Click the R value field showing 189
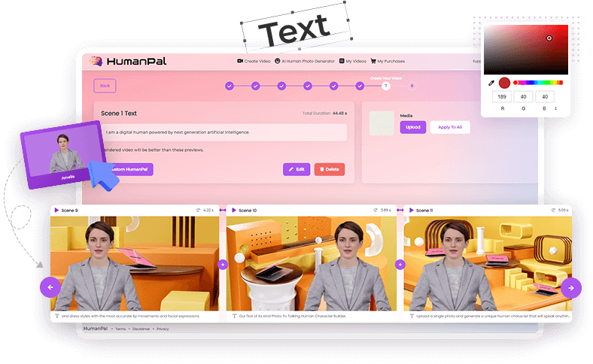The width and height of the screenshot is (593, 364). tap(502, 97)
